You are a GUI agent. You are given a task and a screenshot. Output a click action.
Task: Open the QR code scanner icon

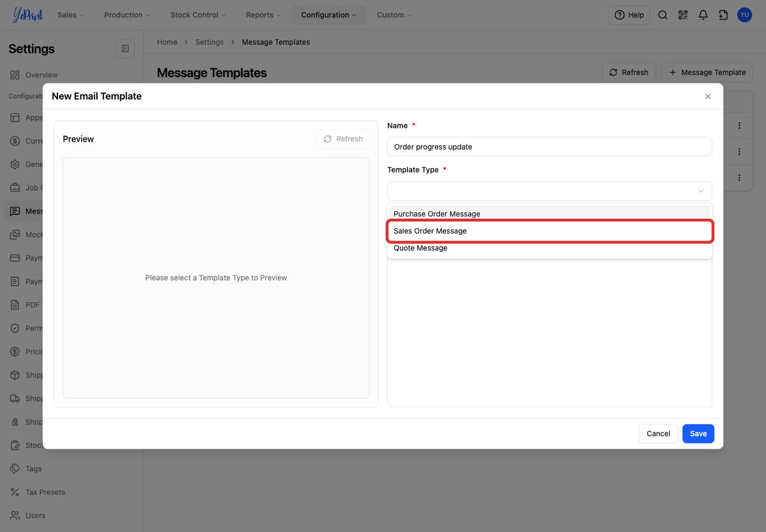point(683,15)
